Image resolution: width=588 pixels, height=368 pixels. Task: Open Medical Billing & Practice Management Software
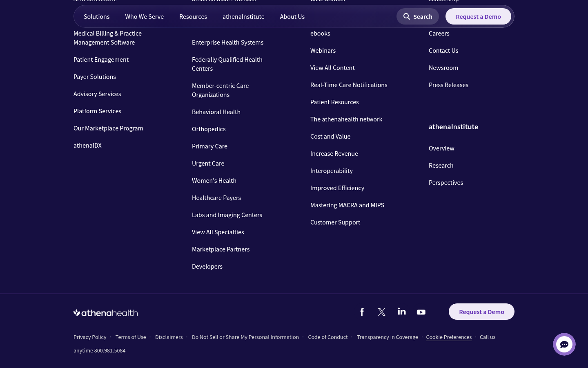pos(107,38)
